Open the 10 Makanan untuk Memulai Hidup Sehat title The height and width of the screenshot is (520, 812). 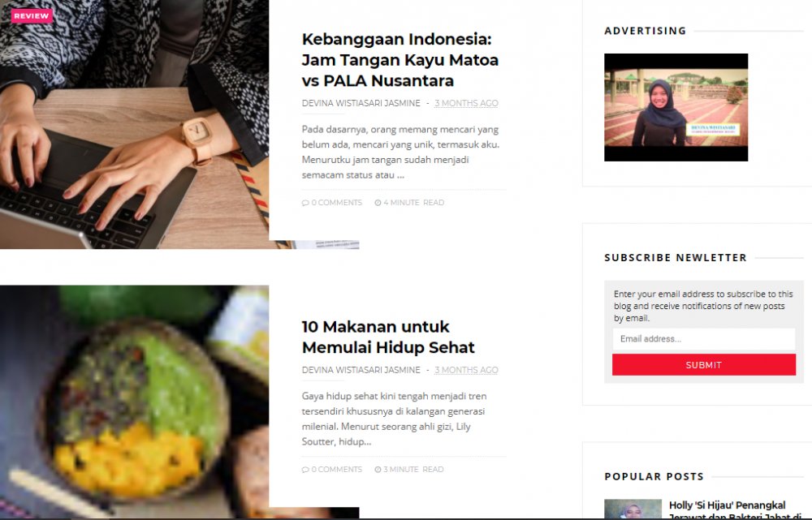click(x=388, y=337)
